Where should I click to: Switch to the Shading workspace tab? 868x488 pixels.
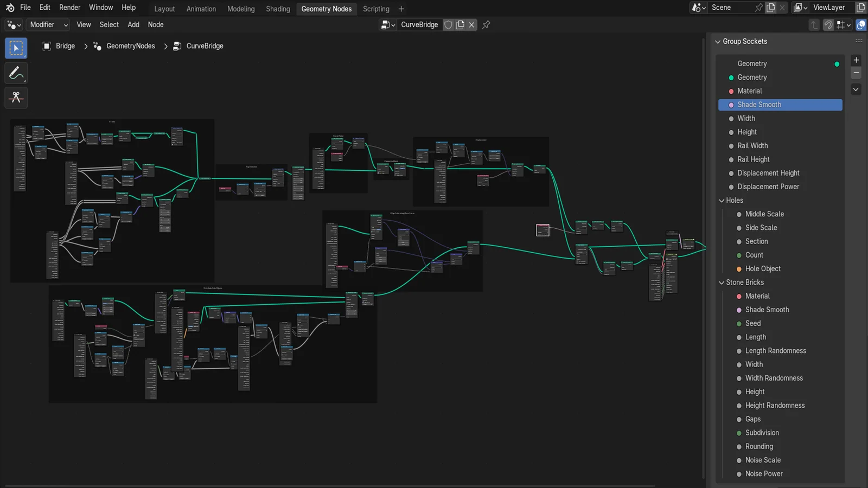(278, 9)
